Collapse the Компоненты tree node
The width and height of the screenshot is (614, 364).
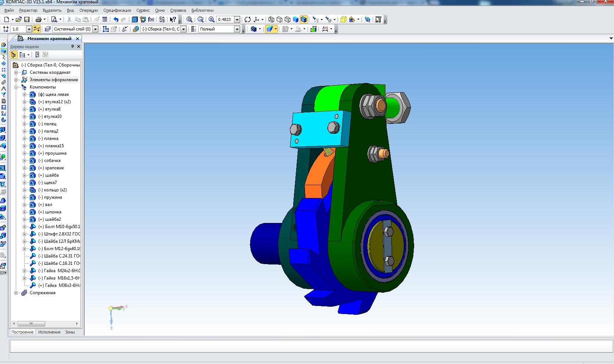(x=16, y=87)
